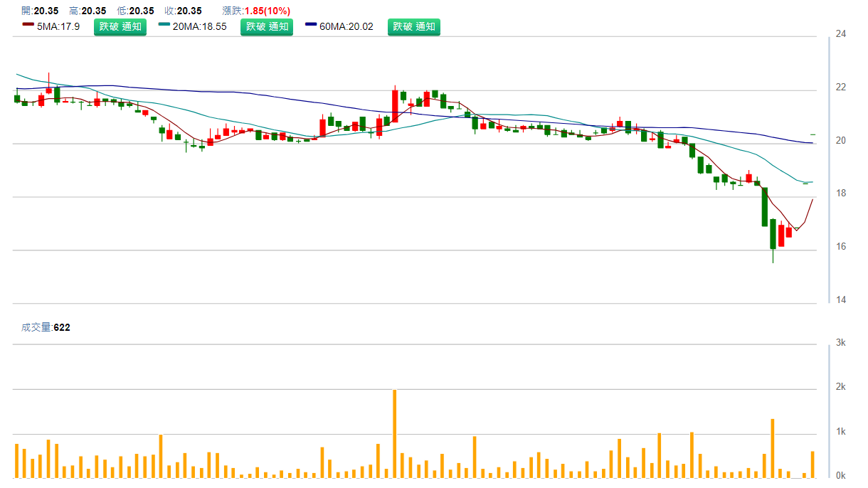Image resolution: width=868 pixels, height=488 pixels.
Task: Click the price axis label 14
Action: (841, 300)
